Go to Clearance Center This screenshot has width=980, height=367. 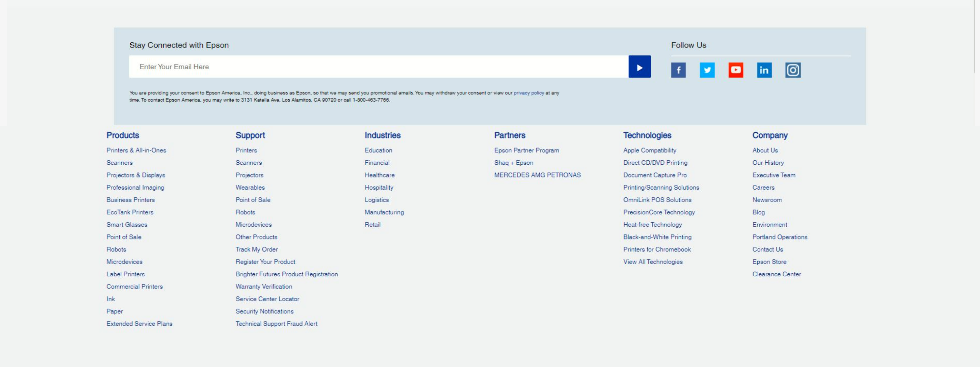pyautogui.click(x=777, y=274)
